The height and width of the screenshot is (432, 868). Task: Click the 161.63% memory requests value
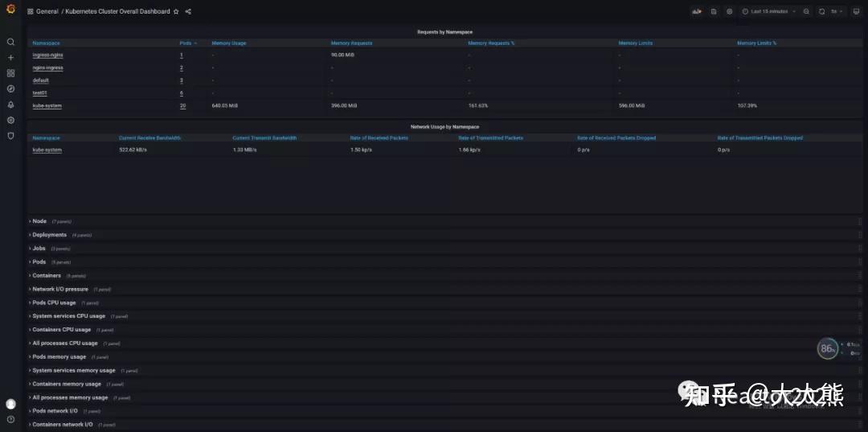[477, 105]
